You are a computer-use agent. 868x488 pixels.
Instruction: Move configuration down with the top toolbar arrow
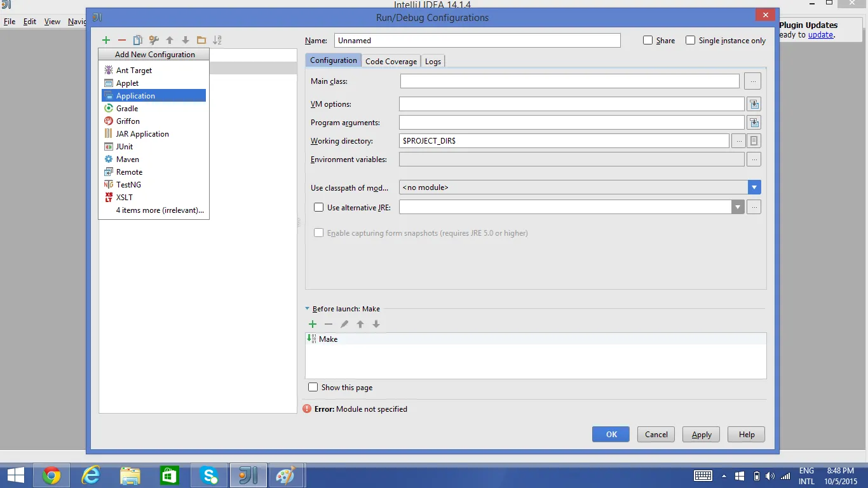(x=186, y=40)
